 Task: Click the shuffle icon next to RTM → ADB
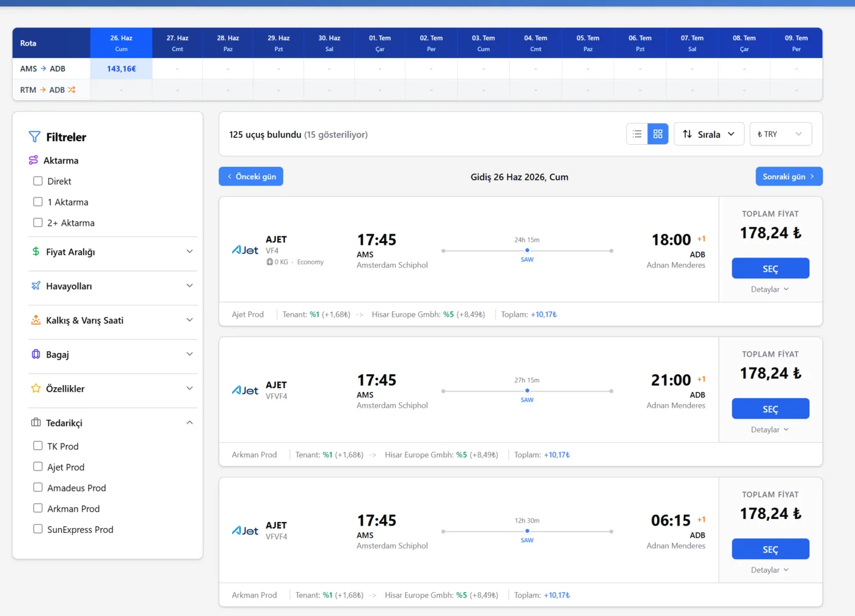(72, 90)
